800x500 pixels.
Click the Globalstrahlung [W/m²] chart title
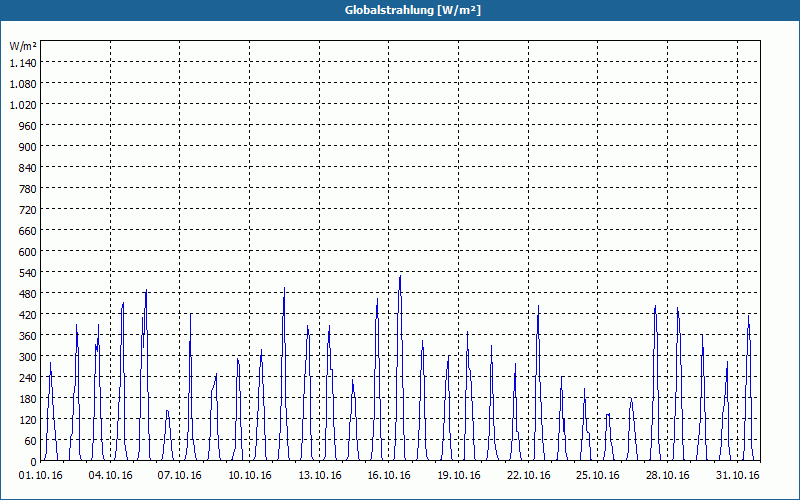point(412,10)
